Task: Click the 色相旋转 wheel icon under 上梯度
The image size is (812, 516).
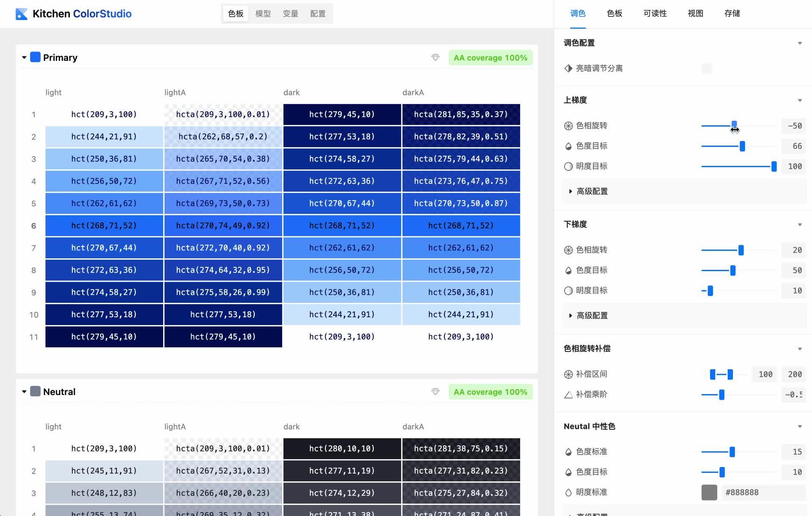Action: click(x=568, y=125)
